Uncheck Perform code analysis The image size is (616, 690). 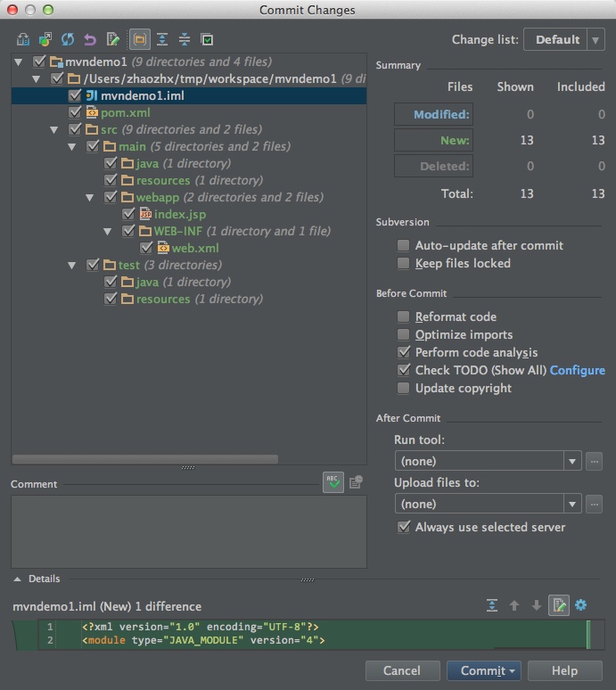(404, 352)
